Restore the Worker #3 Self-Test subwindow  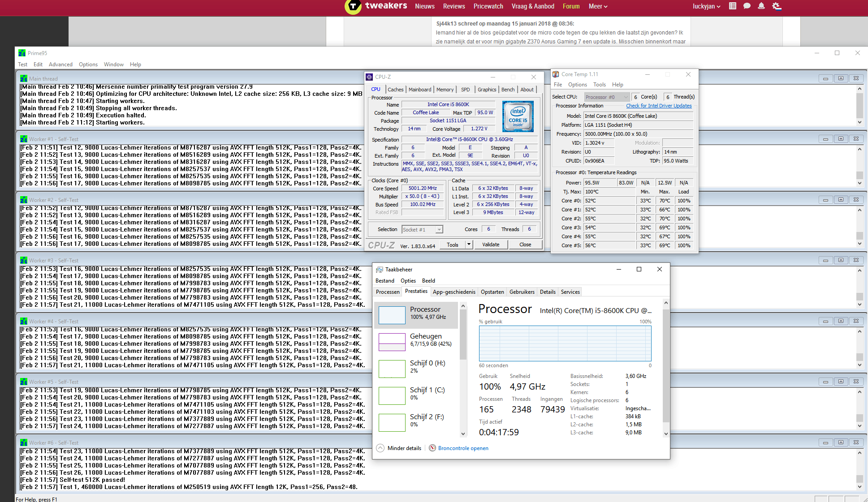841,260
